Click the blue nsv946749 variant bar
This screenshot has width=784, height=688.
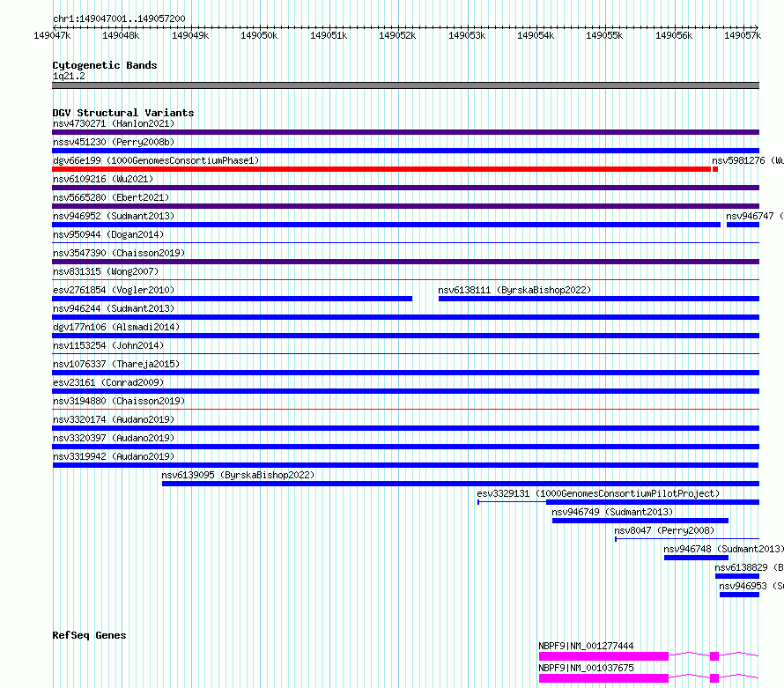[x=640, y=521]
